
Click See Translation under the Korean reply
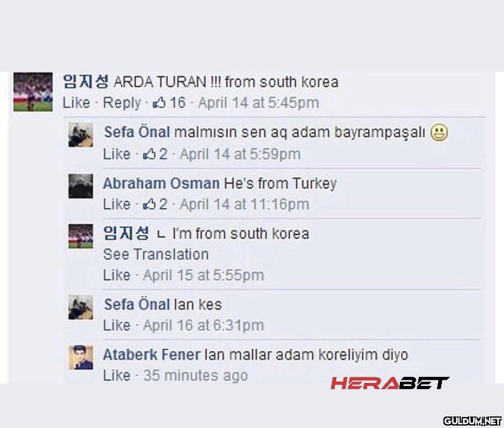coord(156,254)
